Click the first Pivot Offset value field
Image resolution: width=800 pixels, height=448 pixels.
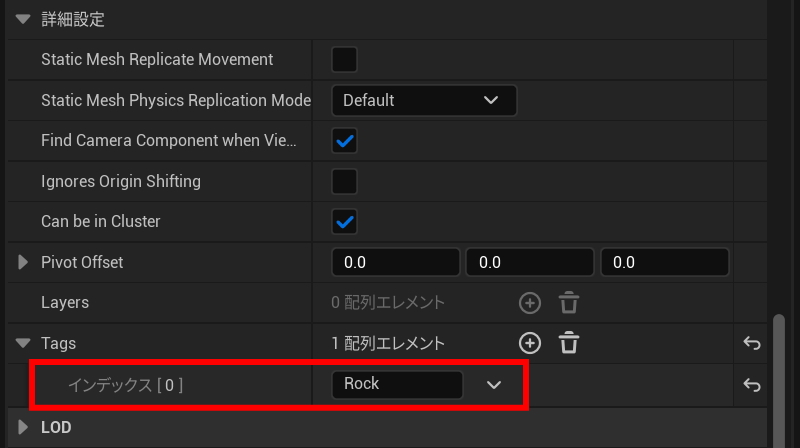[396, 262]
